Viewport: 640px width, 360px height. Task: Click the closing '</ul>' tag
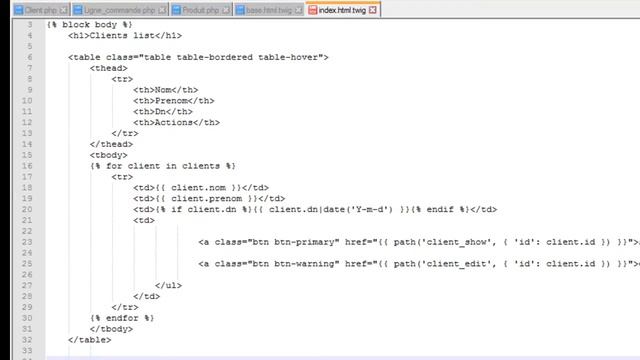[x=168, y=285]
